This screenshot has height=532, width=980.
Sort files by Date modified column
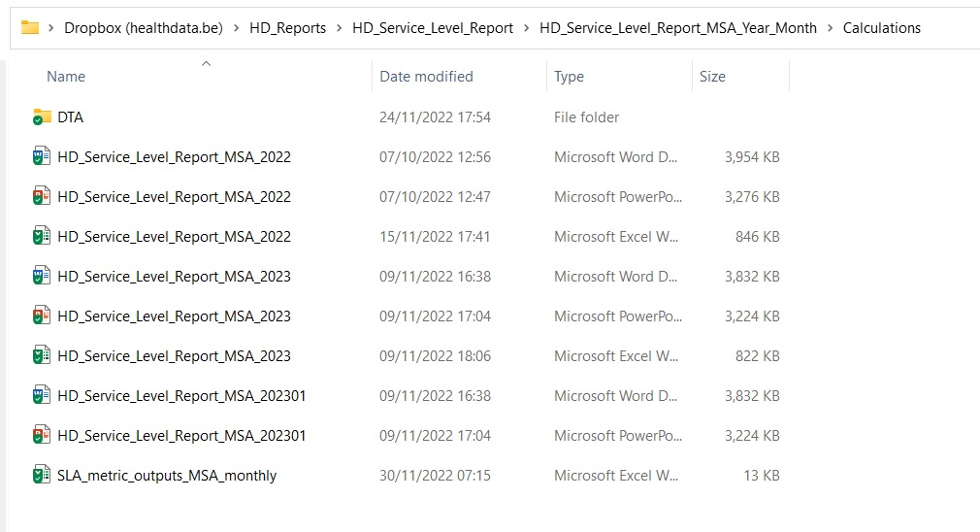[426, 77]
